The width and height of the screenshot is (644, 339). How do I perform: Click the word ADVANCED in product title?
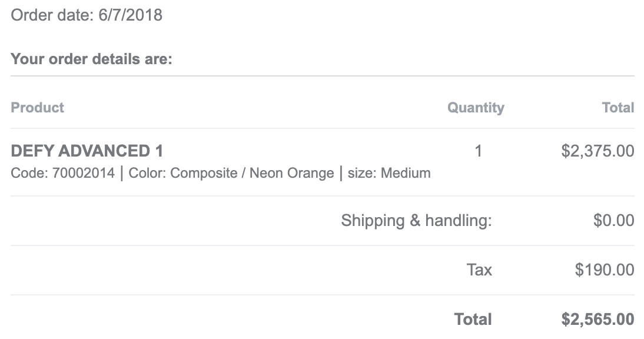104,151
